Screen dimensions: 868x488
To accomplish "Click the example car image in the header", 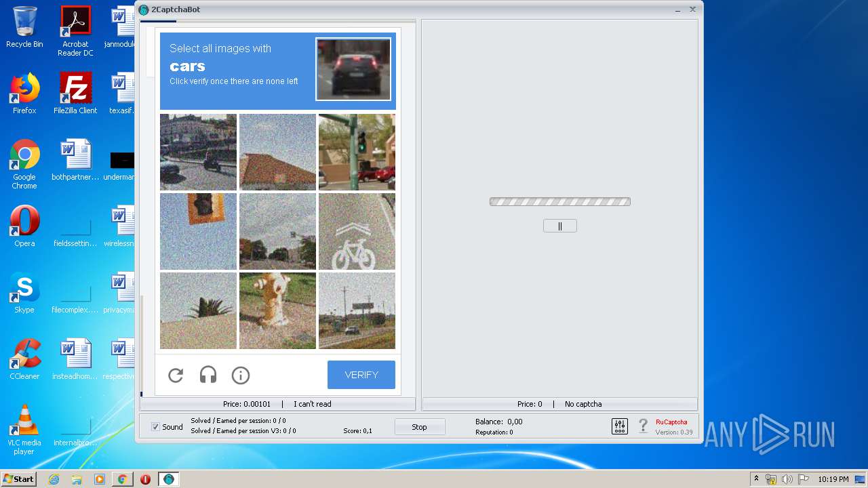I will coord(353,69).
